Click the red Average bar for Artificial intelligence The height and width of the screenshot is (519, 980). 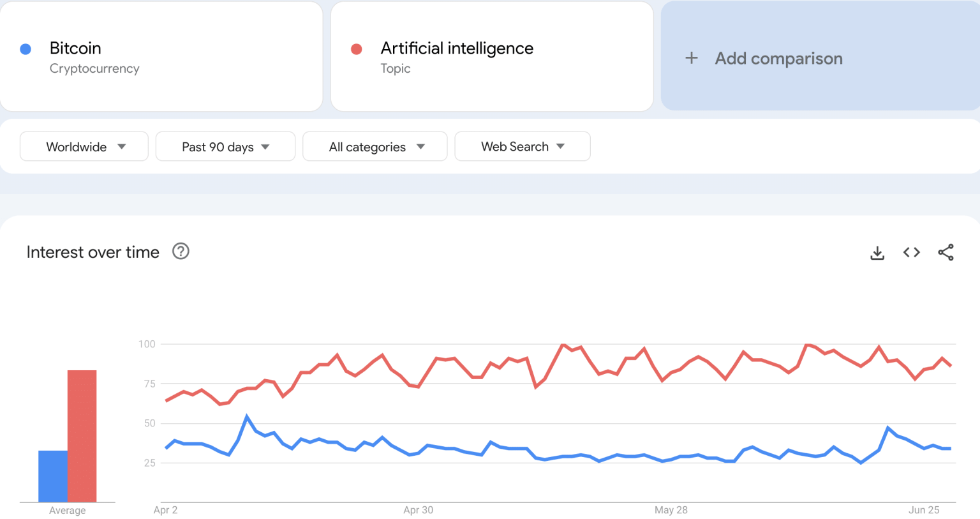tap(82, 434)
